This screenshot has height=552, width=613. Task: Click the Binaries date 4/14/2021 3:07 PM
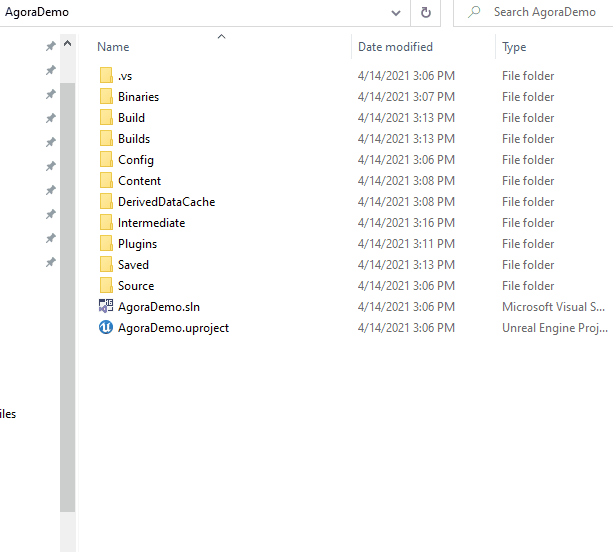click(406, 97)
